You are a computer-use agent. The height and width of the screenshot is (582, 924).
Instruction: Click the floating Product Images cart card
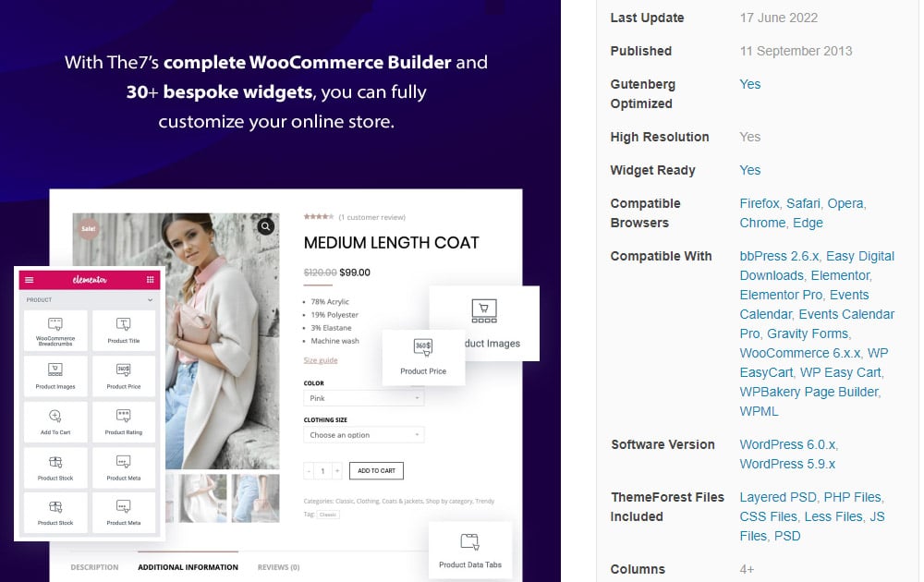pos(484,322)
